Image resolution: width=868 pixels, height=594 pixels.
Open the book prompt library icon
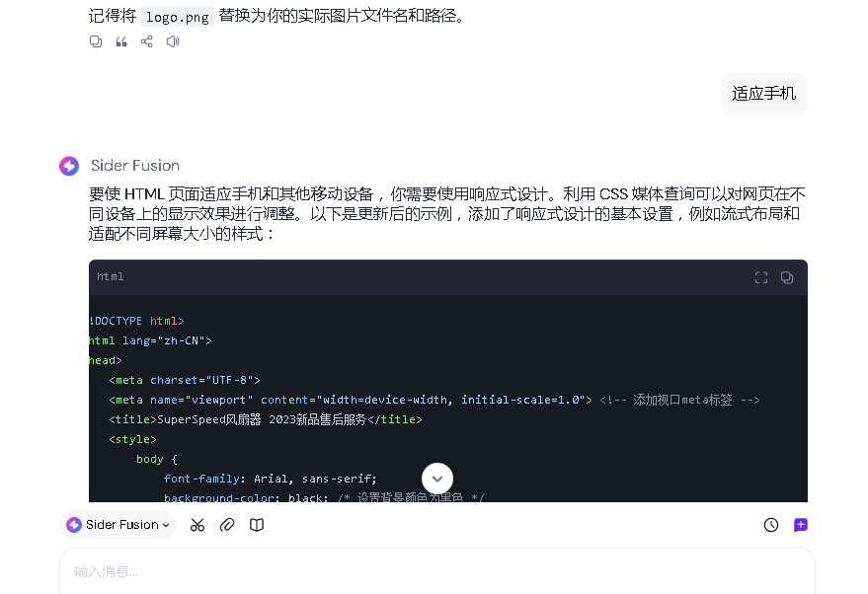click(x=257, y=525)
